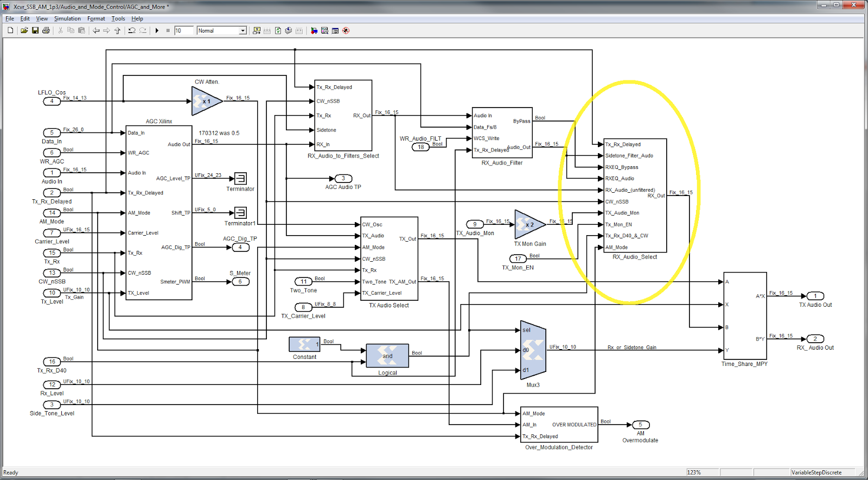Select the Mux3 multiplexer block

click(533, 350)
